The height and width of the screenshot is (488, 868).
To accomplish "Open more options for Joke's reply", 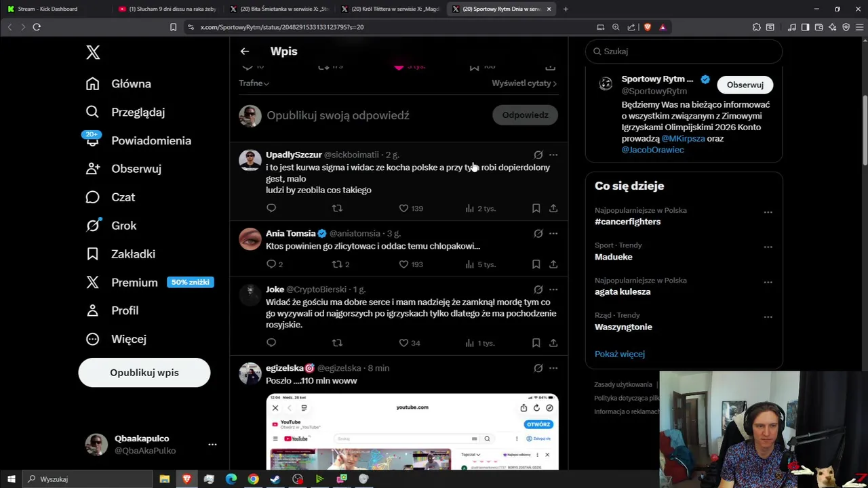I will click(553, 289).
